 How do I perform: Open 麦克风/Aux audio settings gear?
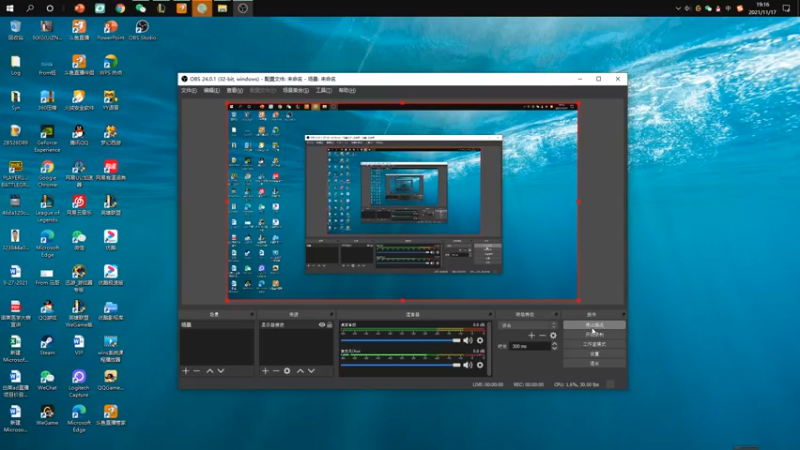[x=480, y=365]
